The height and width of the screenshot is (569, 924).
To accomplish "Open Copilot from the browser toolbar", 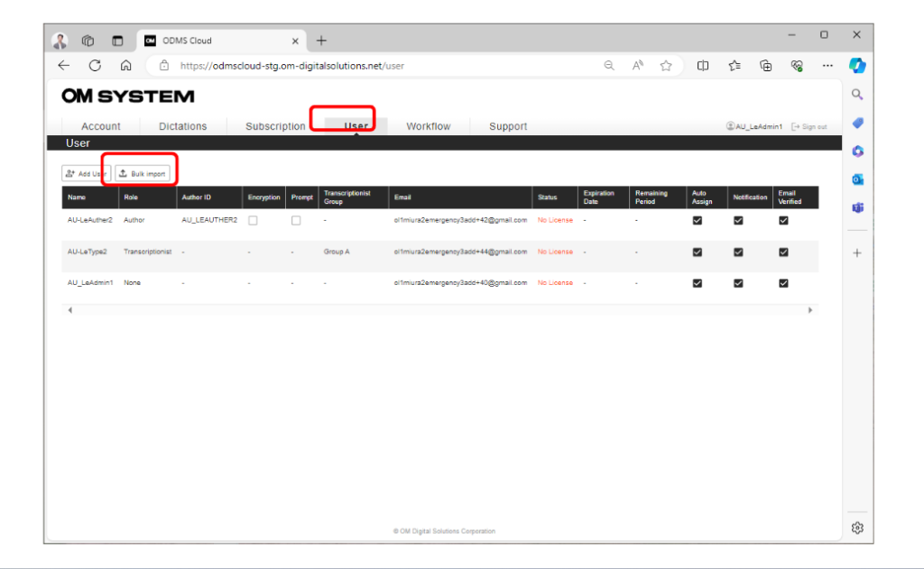I will [857, 65].
